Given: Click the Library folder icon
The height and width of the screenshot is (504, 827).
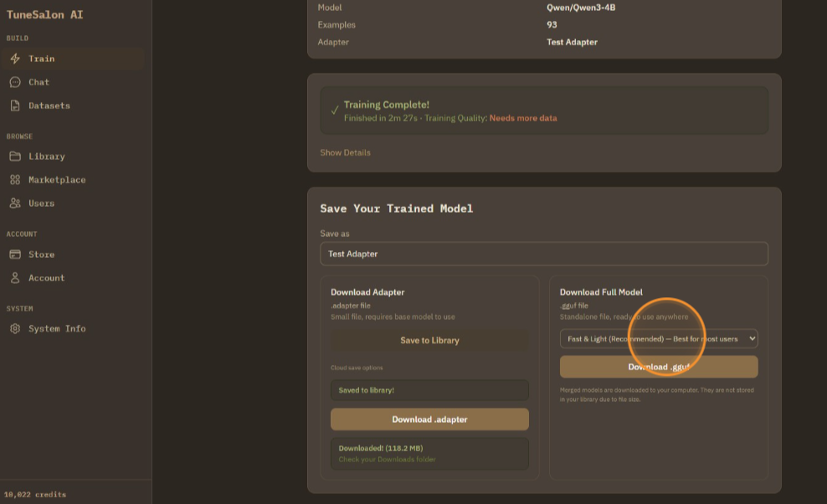Looking at the screenshot, I should (15, 157).
